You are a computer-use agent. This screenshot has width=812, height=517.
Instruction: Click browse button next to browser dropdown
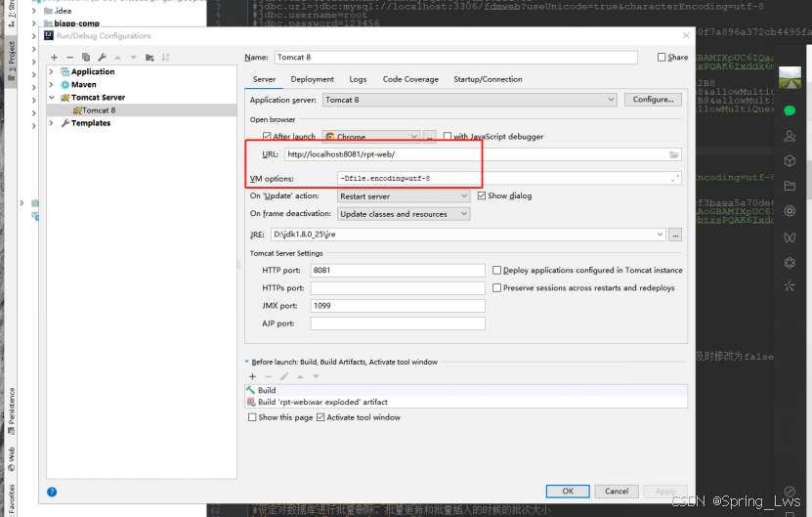click(x=429, y=137)
